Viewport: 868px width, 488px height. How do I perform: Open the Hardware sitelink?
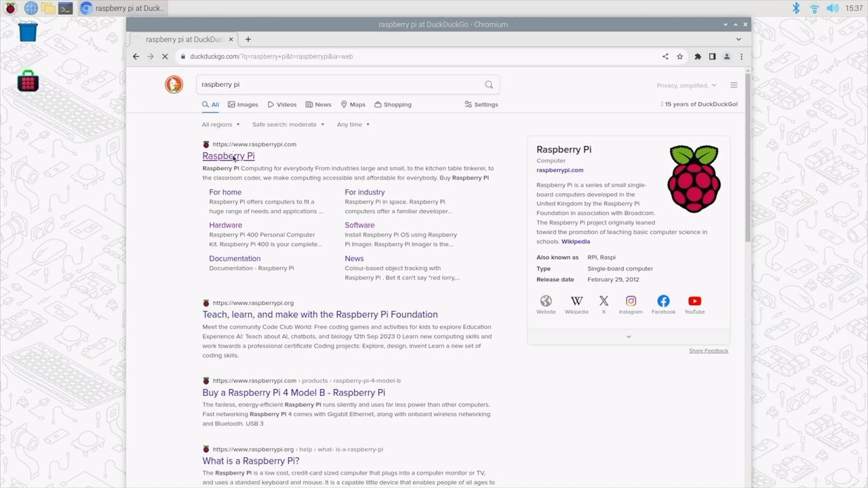[226, 225]
